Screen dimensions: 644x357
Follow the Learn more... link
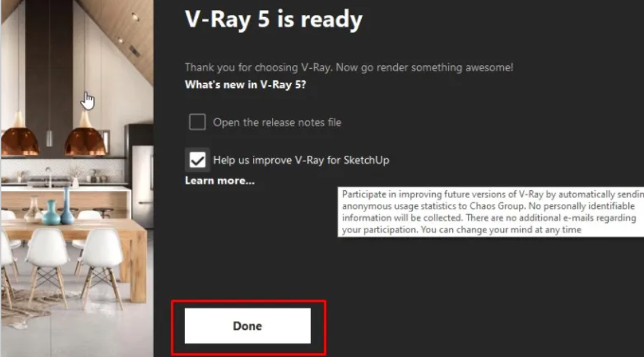tap(220, 181)
